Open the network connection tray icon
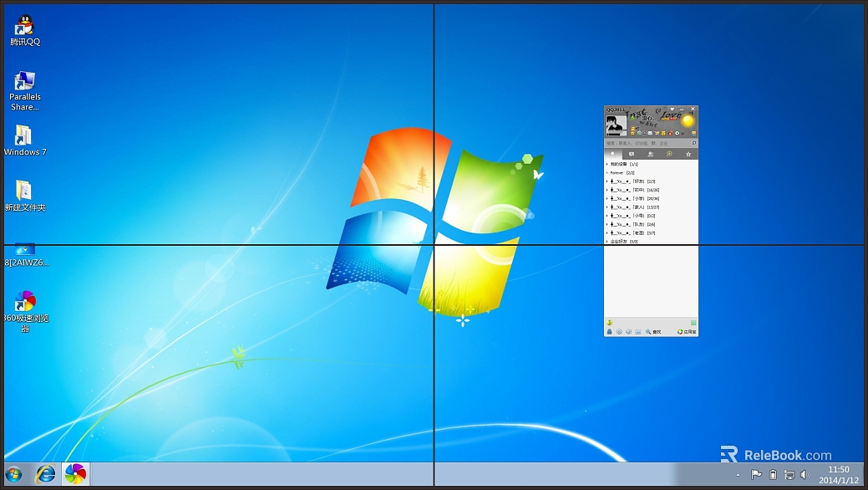Screen dimensions: 868x490 pyautogui.click(x=789, y=474)
